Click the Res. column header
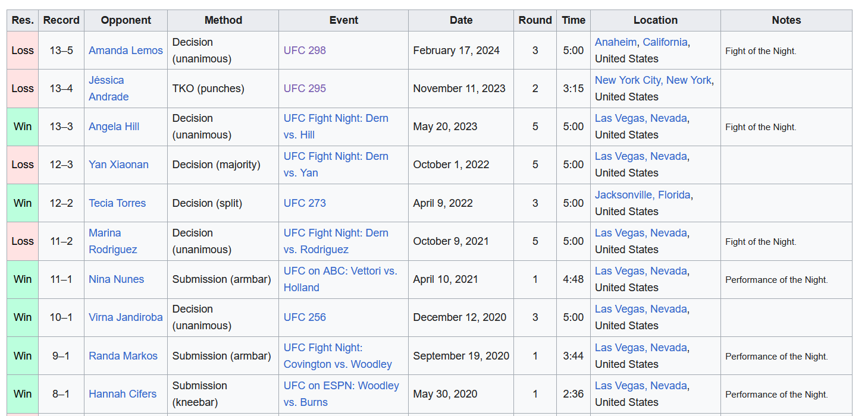 (23, 20)
